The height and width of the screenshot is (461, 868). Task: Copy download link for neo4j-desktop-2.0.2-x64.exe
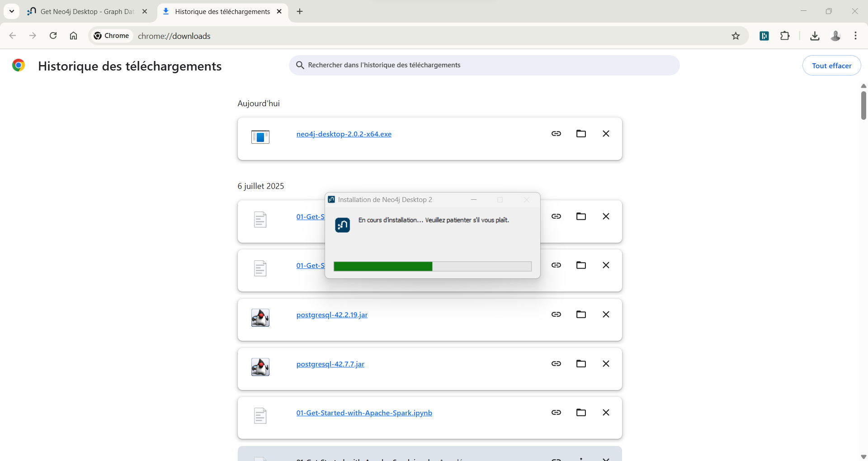pos(556,134)
